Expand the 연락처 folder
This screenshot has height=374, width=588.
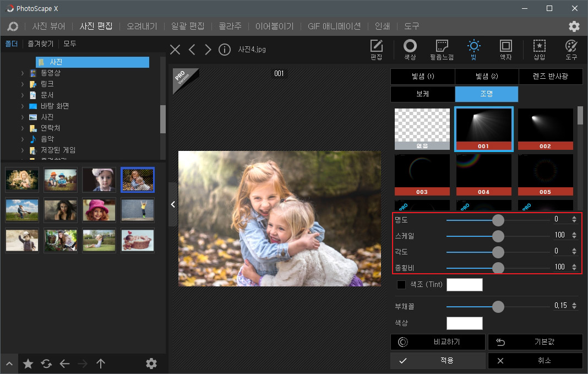pyautogui.click(x=23, y=128)
